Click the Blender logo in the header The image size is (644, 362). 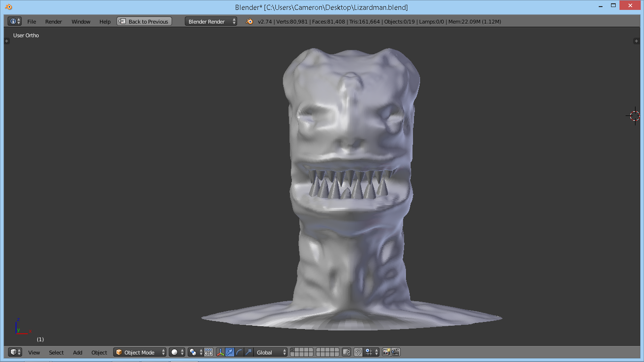tap(249, 22)
